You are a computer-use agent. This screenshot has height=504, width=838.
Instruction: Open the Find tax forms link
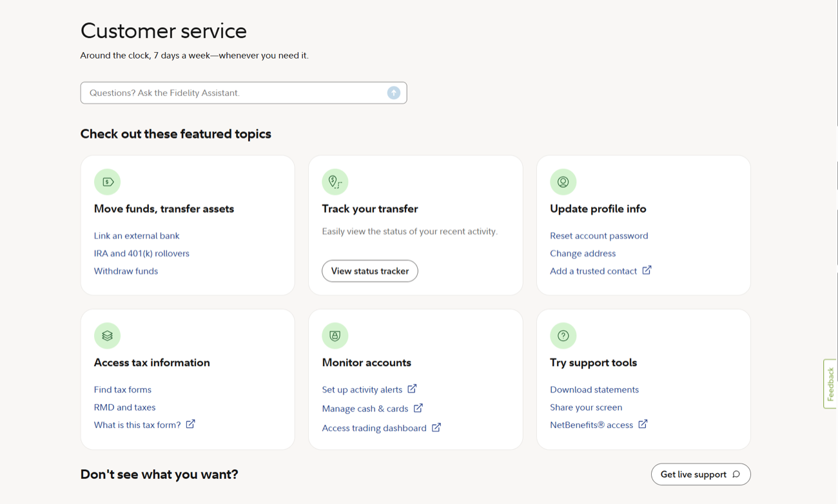(122, 390)
